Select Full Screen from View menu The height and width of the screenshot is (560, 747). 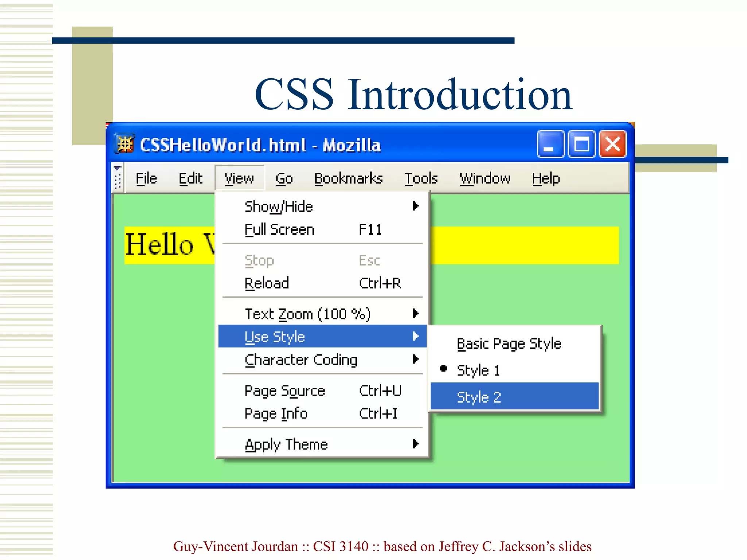[x=279, y=230]
